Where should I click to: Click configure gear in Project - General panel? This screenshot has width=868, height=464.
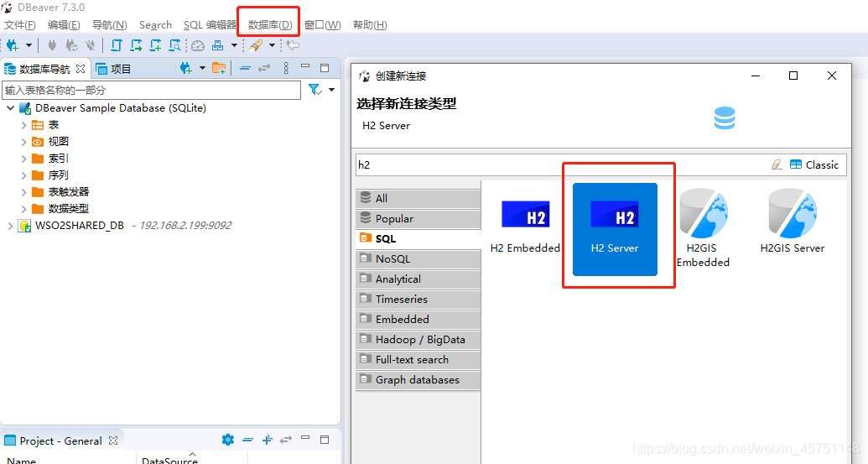[x=227, y=440]
